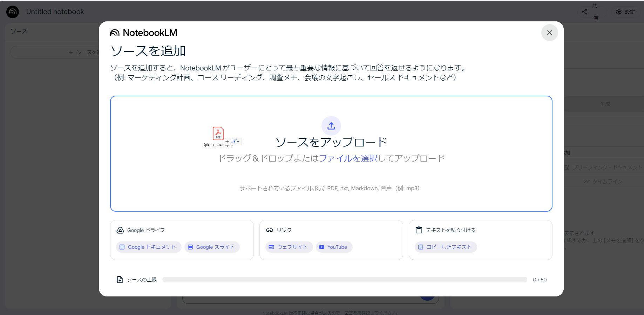Open the share icon in header
Image resolution: width=644 pixels, height=315 pixels.
point(584,12)
